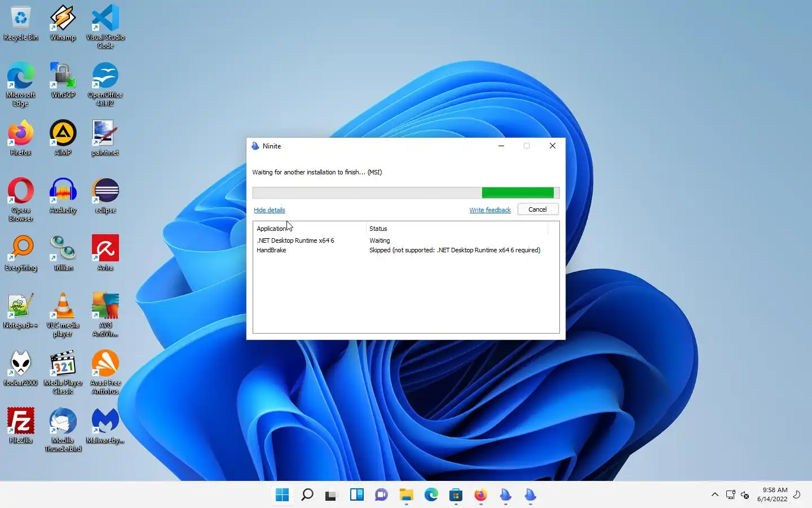
Task: Close the Ninite window
Action: click(x=552, y=146)
